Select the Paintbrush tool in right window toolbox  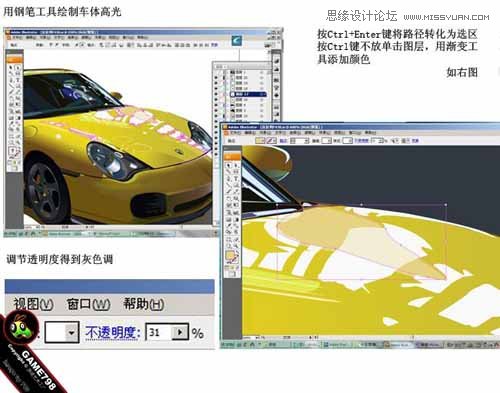click(229, 192)
